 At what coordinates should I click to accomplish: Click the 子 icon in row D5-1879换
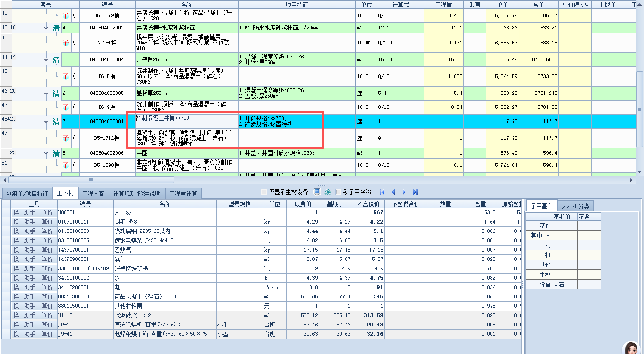tap(65, 15)
